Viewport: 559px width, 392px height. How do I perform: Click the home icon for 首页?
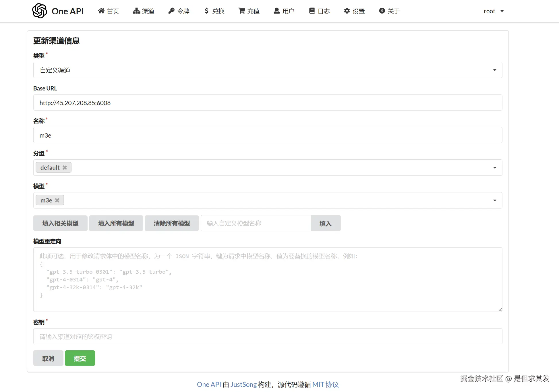click(101, 11)
